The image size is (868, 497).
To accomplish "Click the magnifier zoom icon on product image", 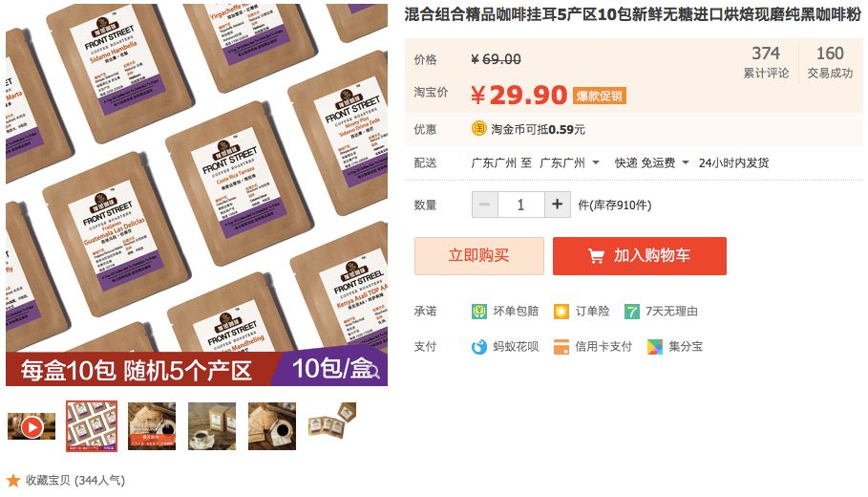I will pos(372,371).
